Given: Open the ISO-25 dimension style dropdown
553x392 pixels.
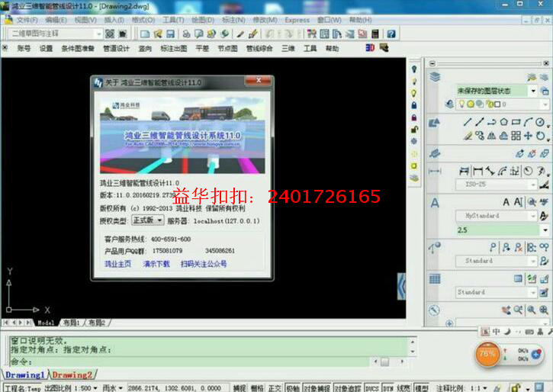Looking at the screenshot, I should click(x=497, y=185).
